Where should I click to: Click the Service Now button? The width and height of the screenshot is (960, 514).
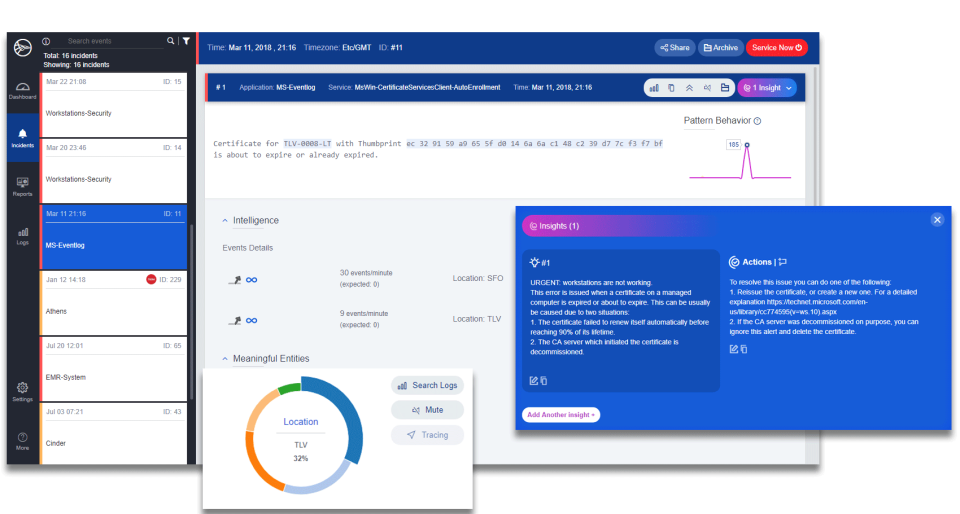coord(776,48)
